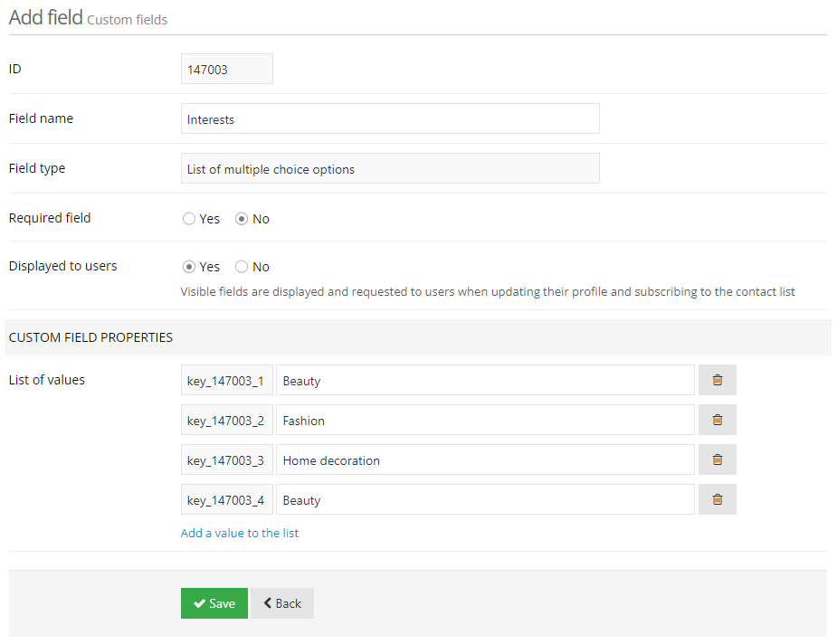The height and width of the screenshot is (644, 837).
Task: Select the Custom fields subtitle text
Action: click(x=127, y=20)
